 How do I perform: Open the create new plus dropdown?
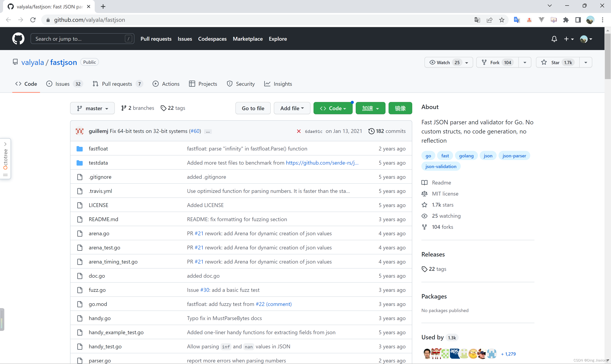(x=569, y=39)
